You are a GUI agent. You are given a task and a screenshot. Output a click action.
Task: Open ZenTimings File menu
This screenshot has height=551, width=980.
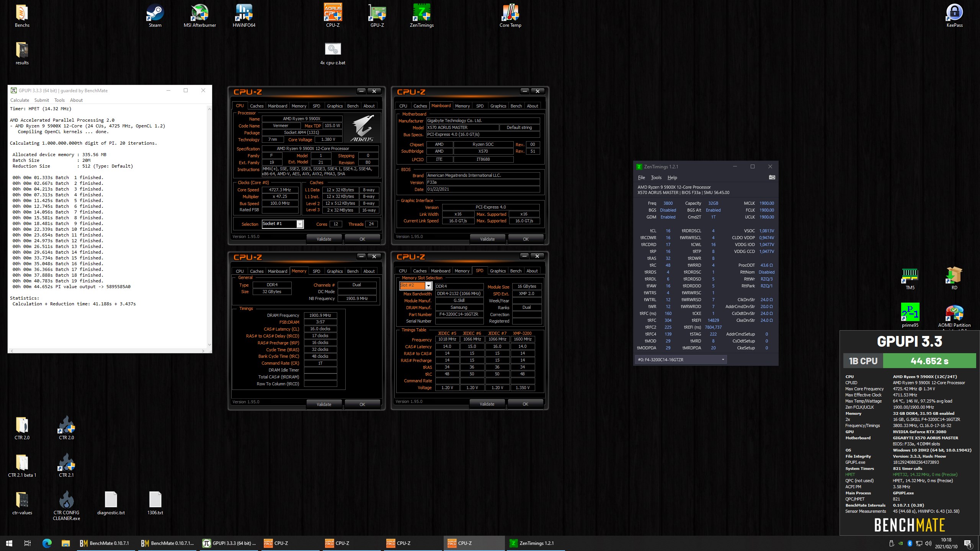642,178
